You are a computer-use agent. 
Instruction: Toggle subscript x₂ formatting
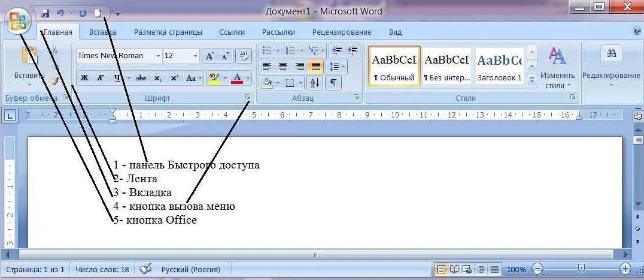(x=157, y=78)
